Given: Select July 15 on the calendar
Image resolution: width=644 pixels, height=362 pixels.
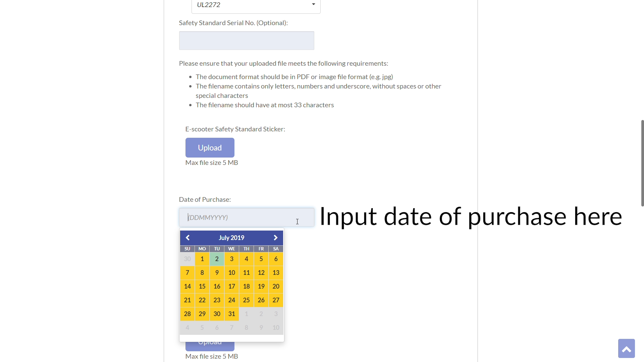Looking at the screenshot, I should tap(202, 286).
